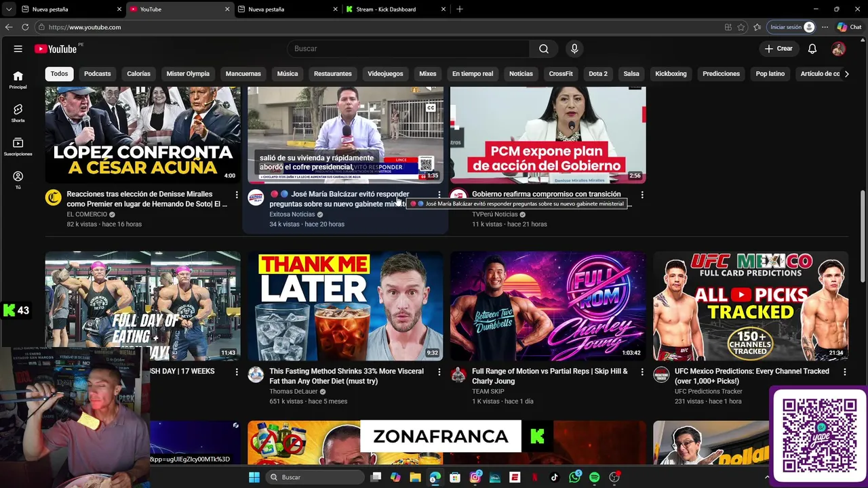
Task: Click Iniciar sesión in the browser
Action: [x=791, y=27]
